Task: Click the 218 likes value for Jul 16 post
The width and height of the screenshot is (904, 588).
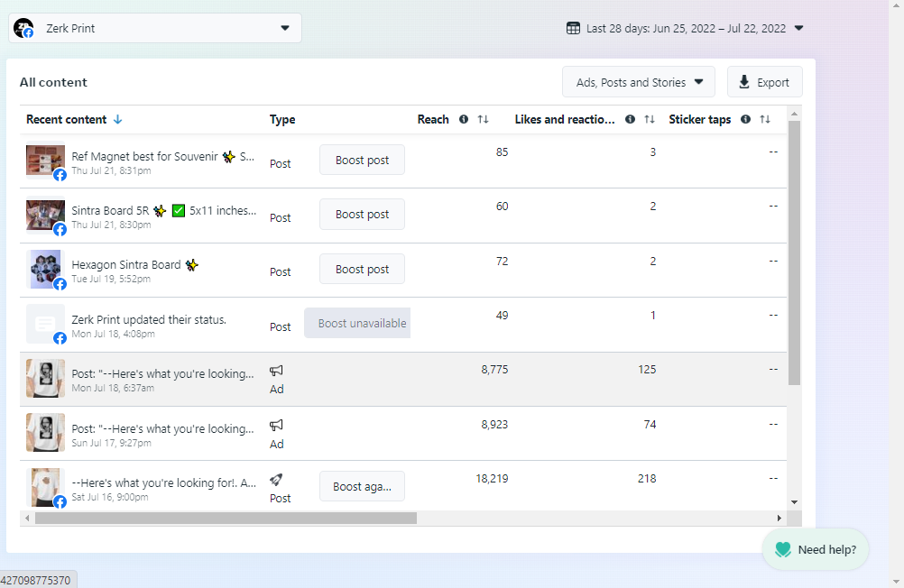Action: click(647, 479)
